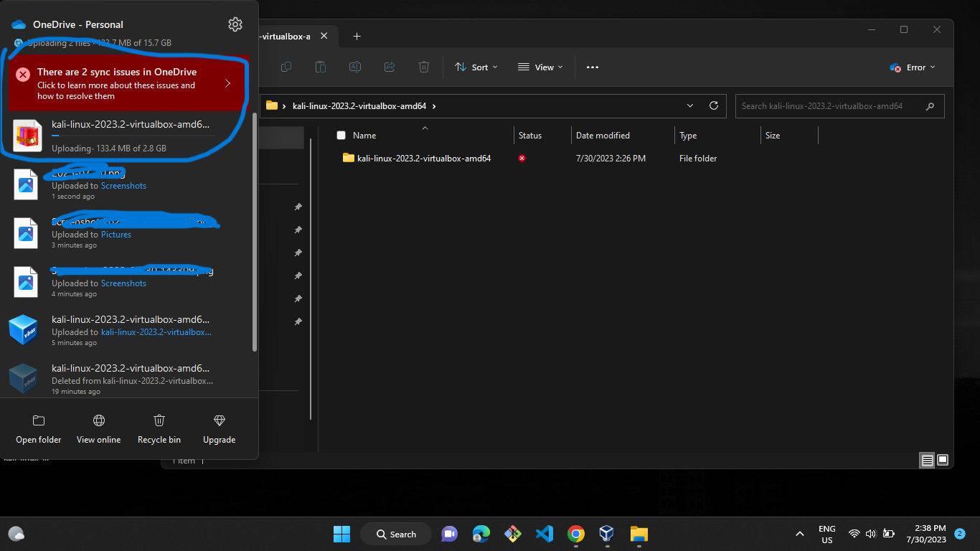This screenshot has width=980, height=551.
Task: Open the Screenshots link uploaded 4 minutes ago
Action: pos(123,283)
